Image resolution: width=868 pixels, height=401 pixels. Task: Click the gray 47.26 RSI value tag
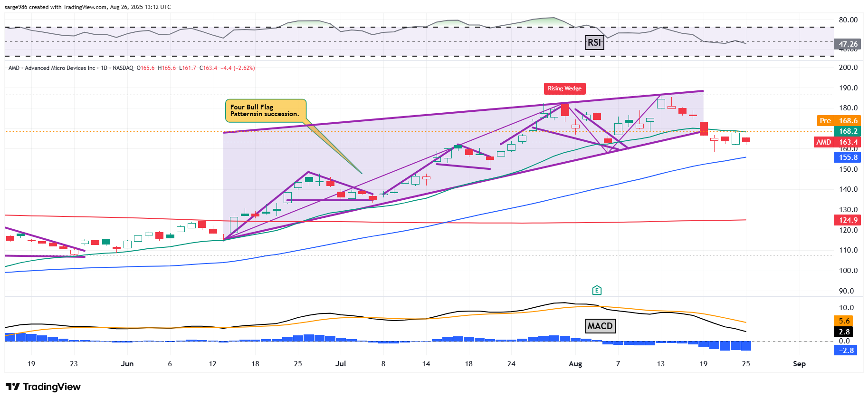tap(848, 44)
